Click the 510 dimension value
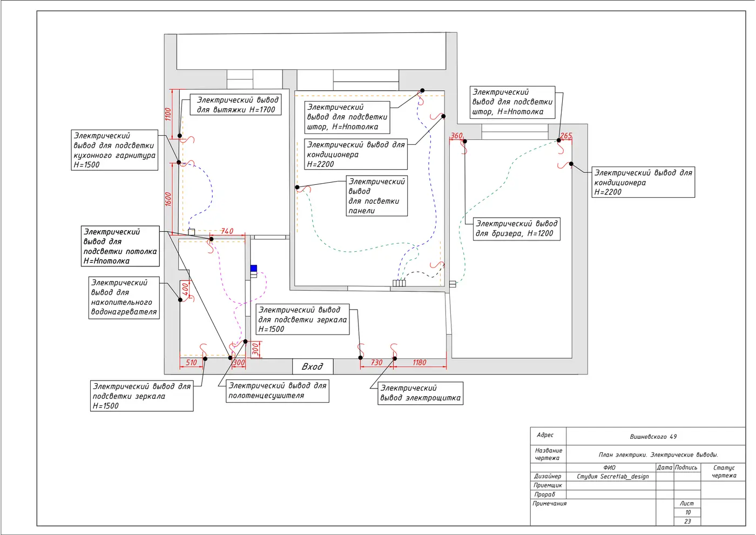Image resolution: width=756 pixels, height=535 pixels. (x=192, y=363)
